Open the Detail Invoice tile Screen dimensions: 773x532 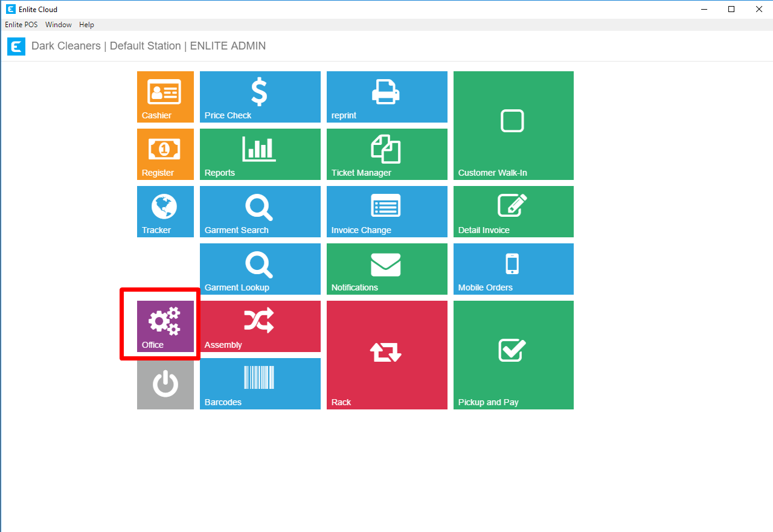click(513, 211)
